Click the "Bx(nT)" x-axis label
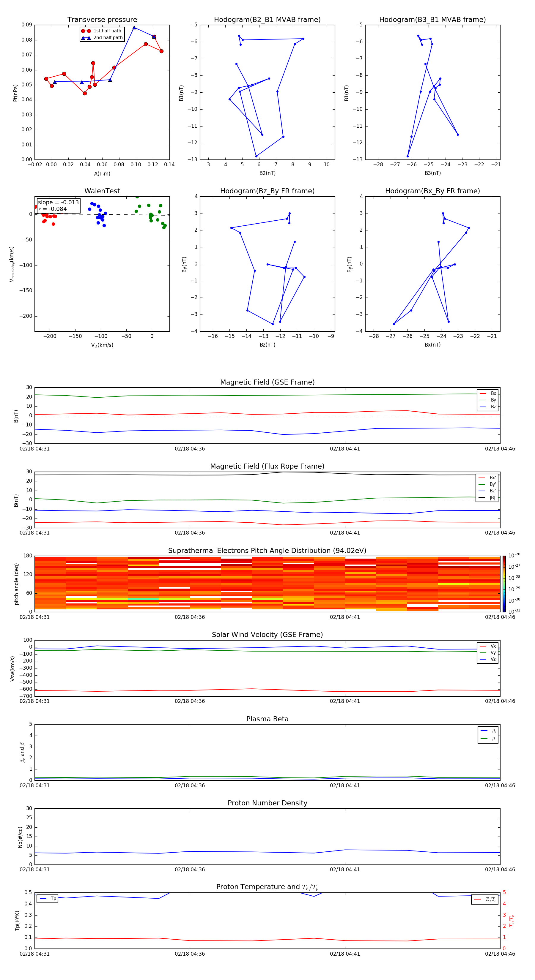The image size is (535, 980). (x=432, y=345)
